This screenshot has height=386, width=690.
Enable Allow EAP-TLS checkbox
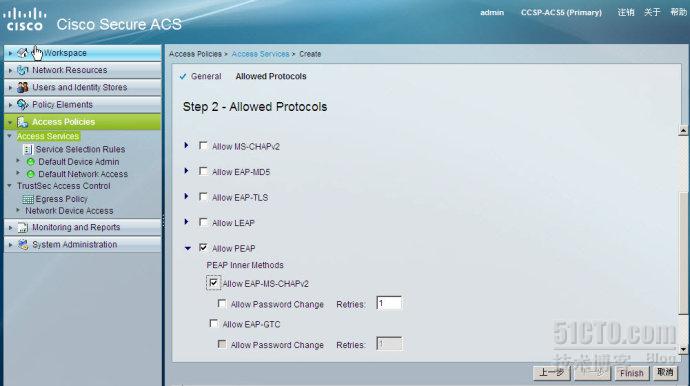click(203, 197)
